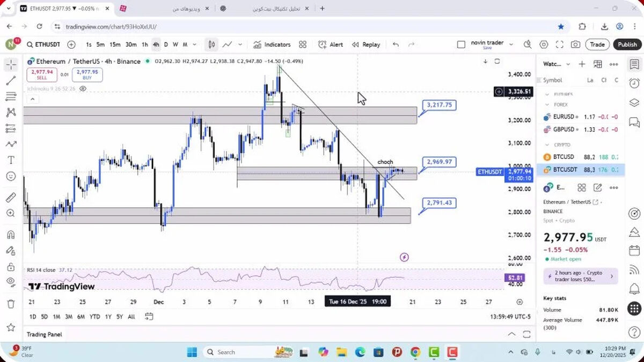
Task: Select the trend line drawing tool
Action: (x=11, y=81)
